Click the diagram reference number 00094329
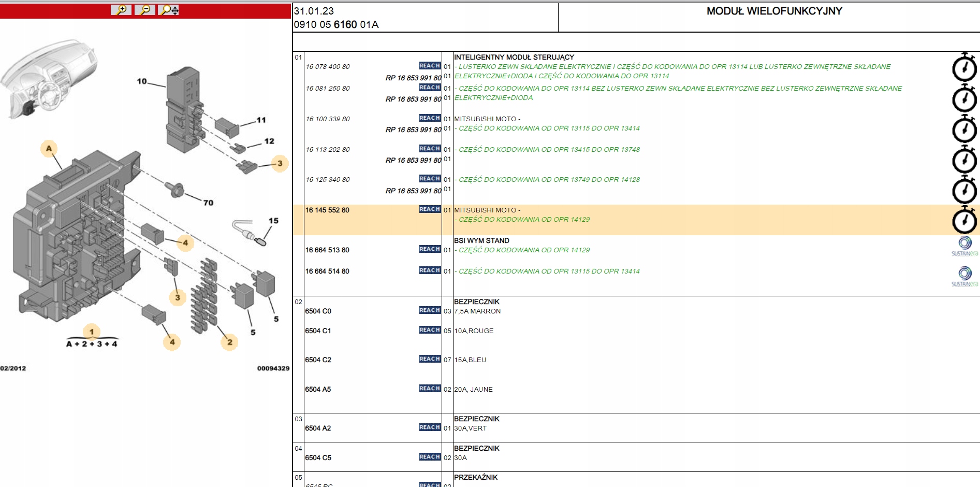This screenshot has width=980, height=487. (273, 368)
